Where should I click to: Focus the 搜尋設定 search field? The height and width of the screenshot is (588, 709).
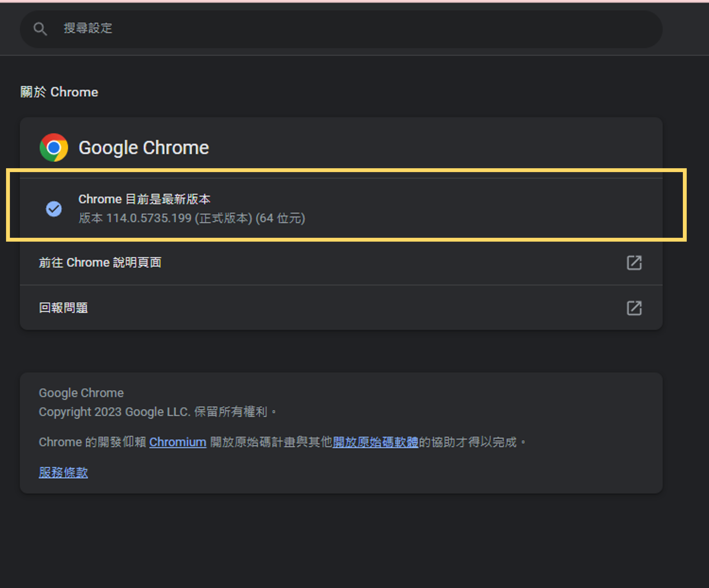(341, 29)
